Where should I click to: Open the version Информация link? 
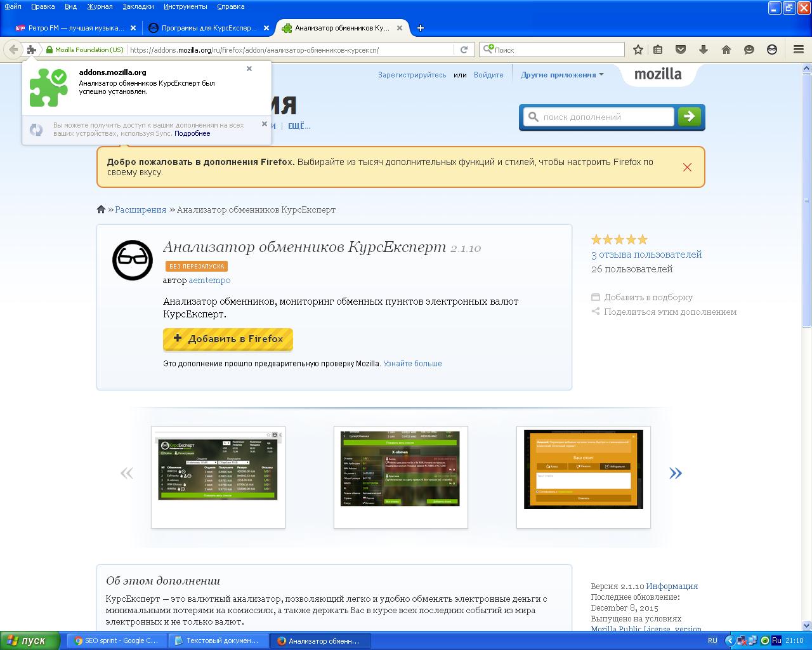click(672, 587)
